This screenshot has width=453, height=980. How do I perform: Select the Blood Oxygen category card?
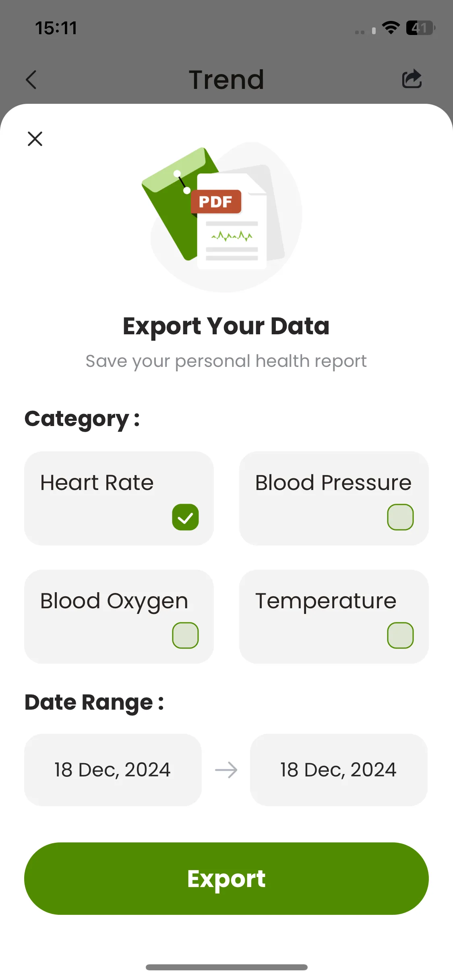tap(119, 617)
